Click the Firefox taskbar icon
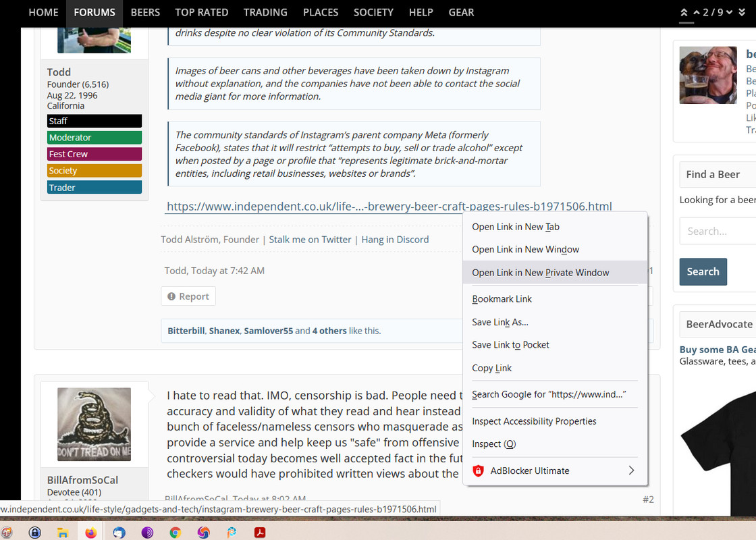Image resolution: width=756 pixels, height=540 pixels. pyautogui.click(x=90, y=533)
